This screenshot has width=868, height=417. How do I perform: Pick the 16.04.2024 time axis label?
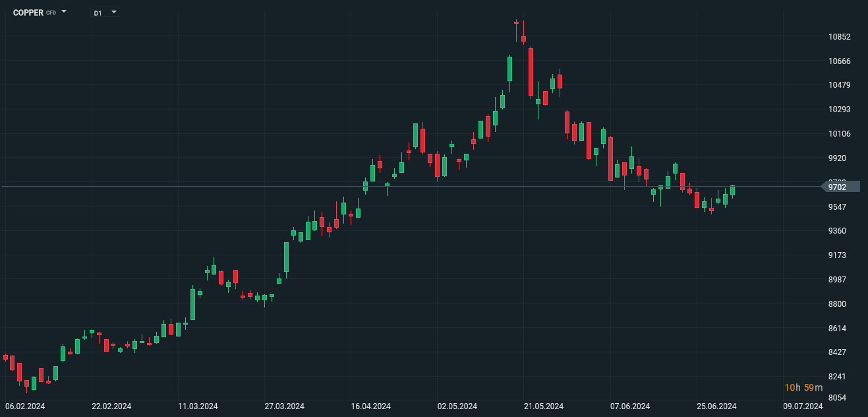pyautogui.click(x=371, y=406)
